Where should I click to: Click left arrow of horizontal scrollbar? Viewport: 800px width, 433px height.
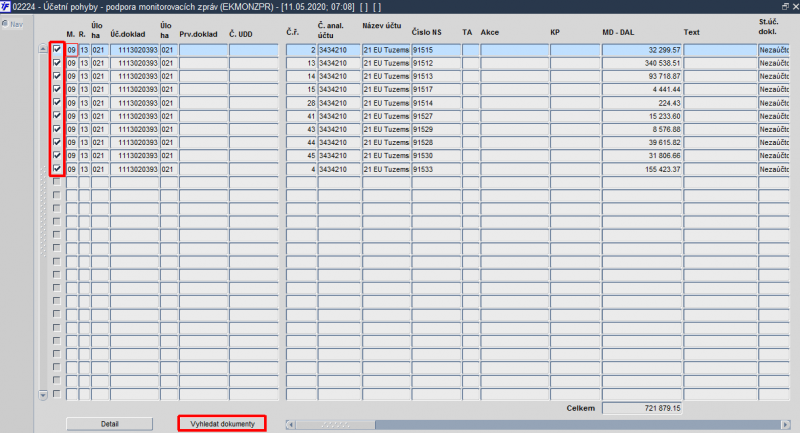(290, 424)
